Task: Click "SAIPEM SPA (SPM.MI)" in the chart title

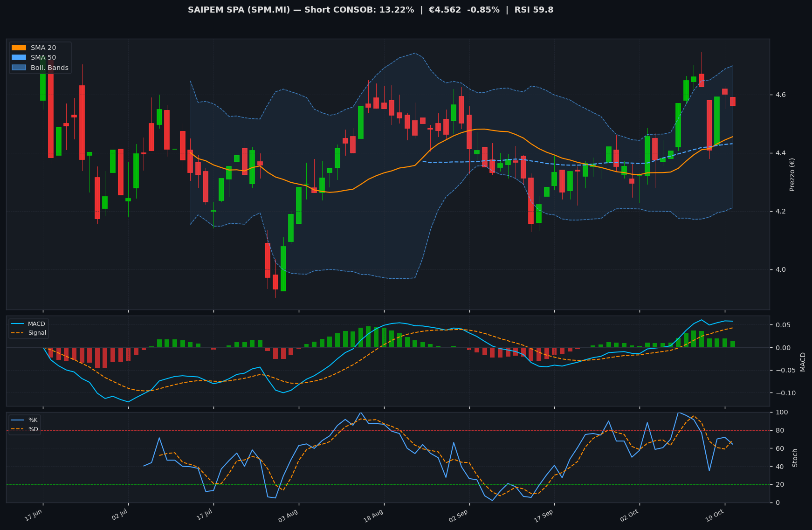Action: tap(240, 10)
